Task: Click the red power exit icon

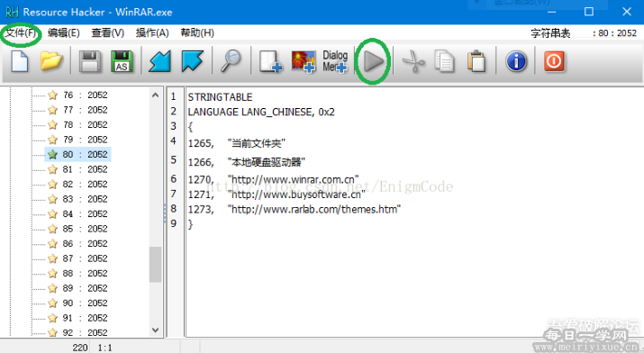Action: tap(554, 61)
